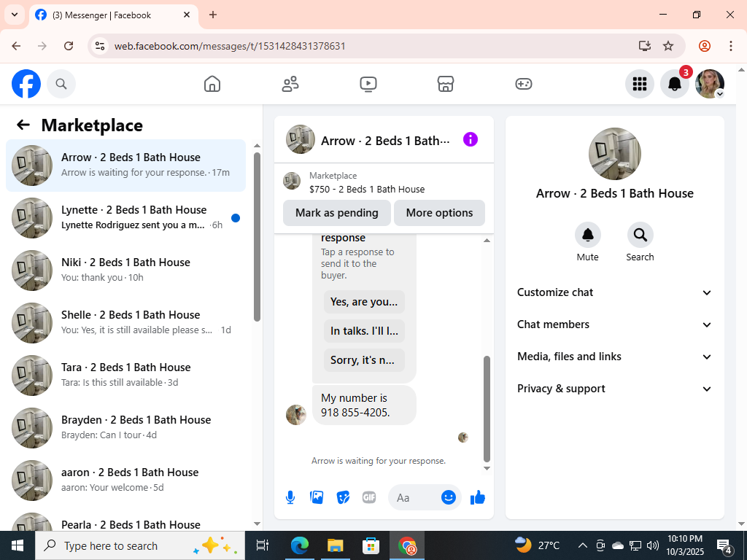Click the voice clip microphone icon
The image size is (747, 560).
[290, 497]
